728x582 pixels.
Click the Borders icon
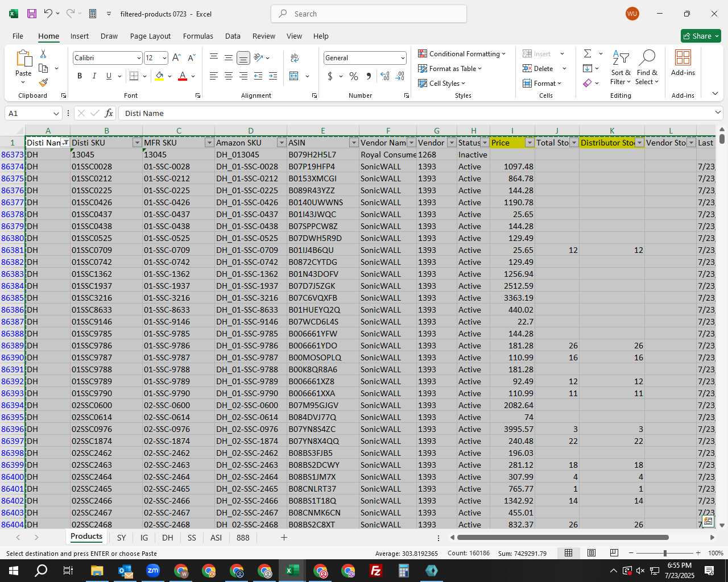point(134,76)
